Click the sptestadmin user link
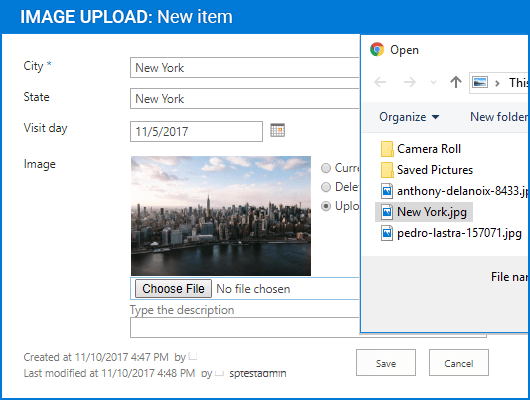Viewport: 530px width, 400px height. click(x=258, y=373)
